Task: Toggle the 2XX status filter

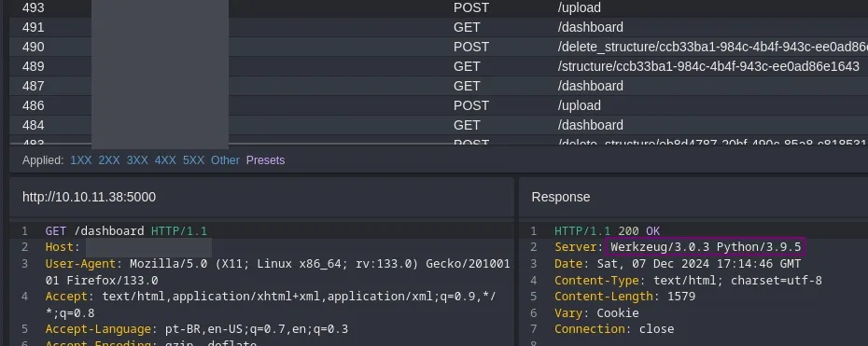Action: point(109,160)
